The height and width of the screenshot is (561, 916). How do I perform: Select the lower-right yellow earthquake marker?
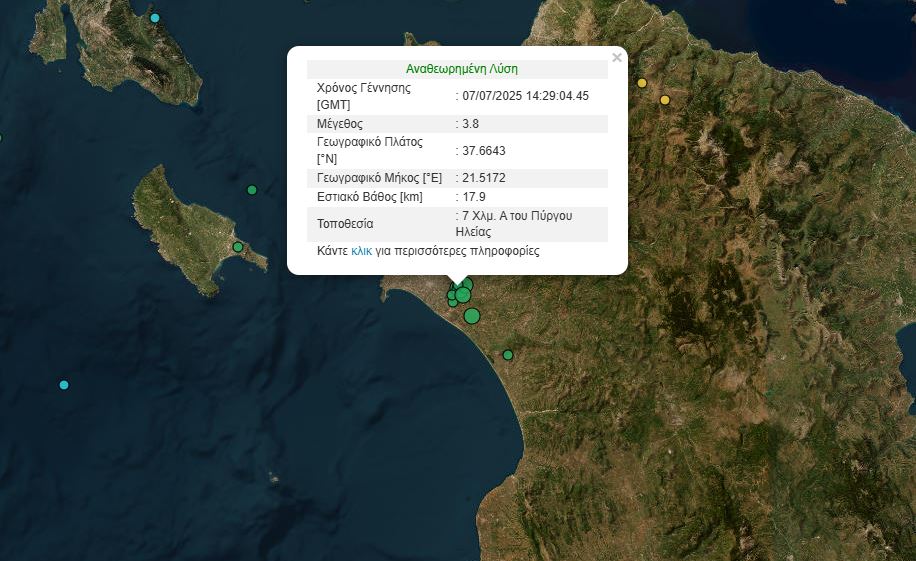(665, 100)
